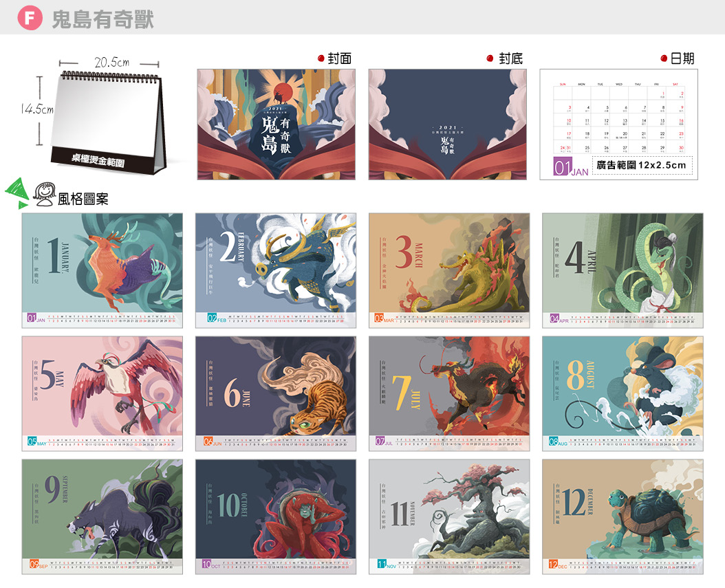Click the 廣告範圍 12x2.5cm box
This screenshot has width=725, height=588.
(x=642, y=166)
